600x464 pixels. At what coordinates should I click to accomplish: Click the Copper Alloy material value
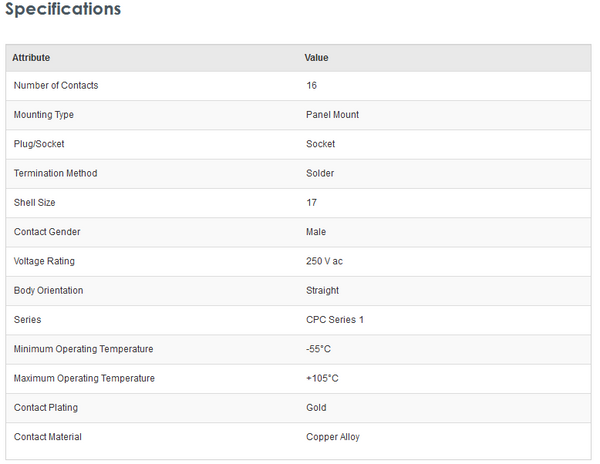pyautogui.click(x=333, y=437)
